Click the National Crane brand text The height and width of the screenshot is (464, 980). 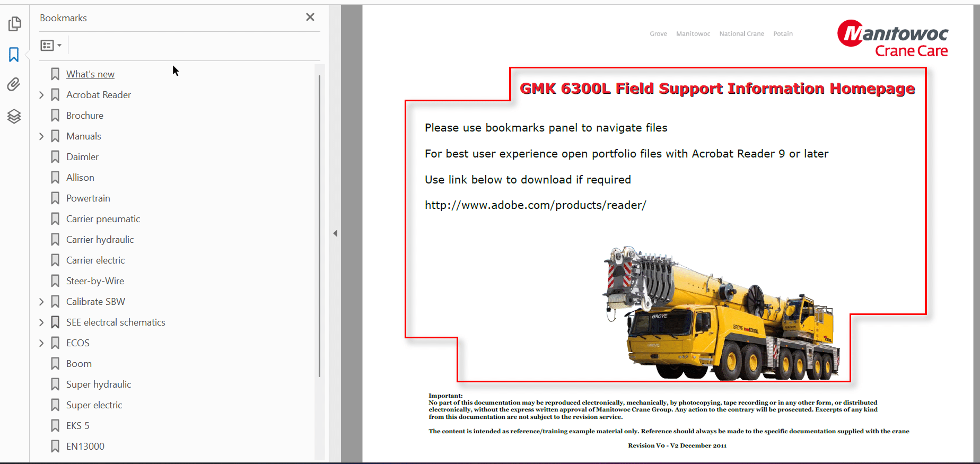tap(742, 34)
